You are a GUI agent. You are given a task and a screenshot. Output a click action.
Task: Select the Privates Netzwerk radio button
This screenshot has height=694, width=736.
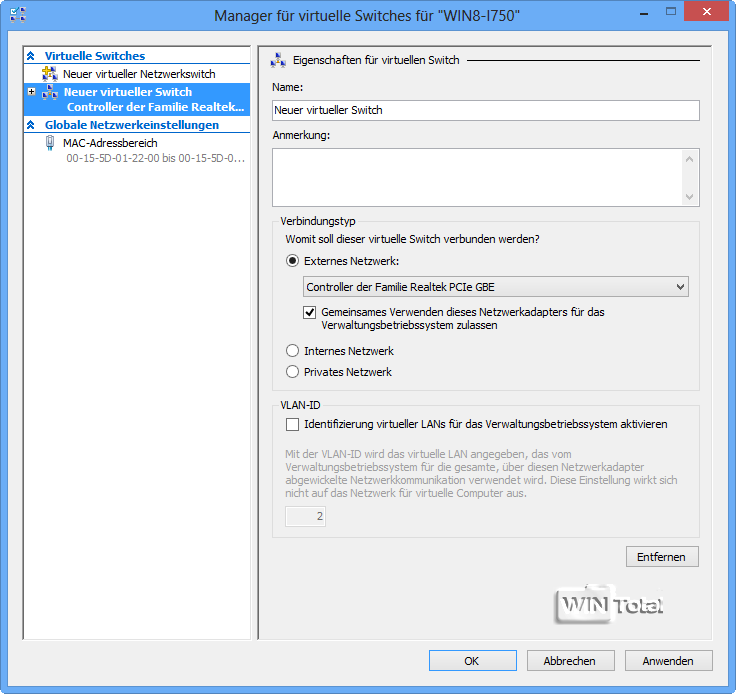point(292,372)
